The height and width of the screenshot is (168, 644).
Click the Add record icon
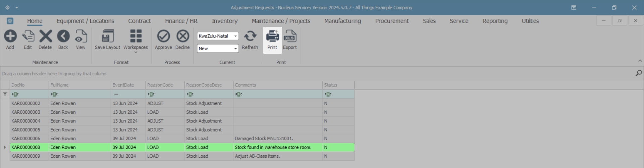(x=10, y=36)
